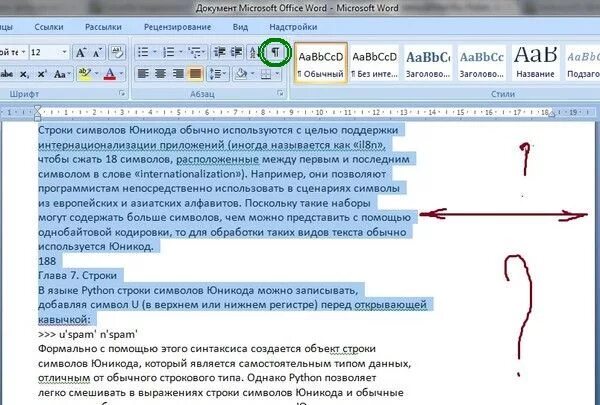Viewport: 600px width, 405px height.
Task: Click the line starting "Формально с помощью"
Action: pyautogui.click(x=207, y=349)
